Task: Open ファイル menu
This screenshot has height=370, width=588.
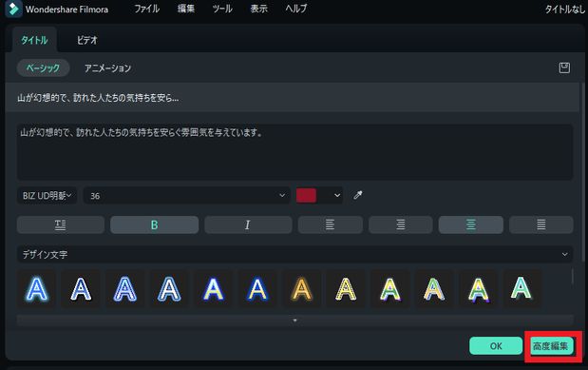Action: point(146,9)
